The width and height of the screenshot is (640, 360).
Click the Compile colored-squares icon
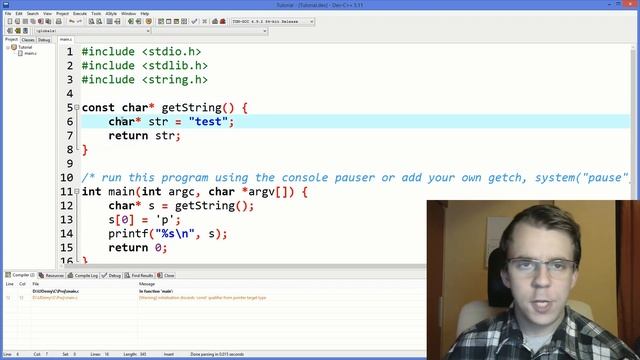pyautogui.click(x=161, y=21)
